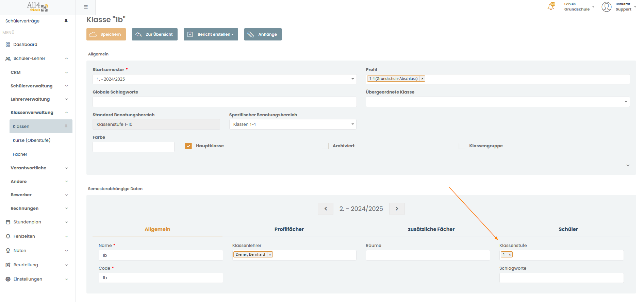Click the Stundenplan calendar icon
The width and height of the screenshot is (644, 302).
[8, 222]
